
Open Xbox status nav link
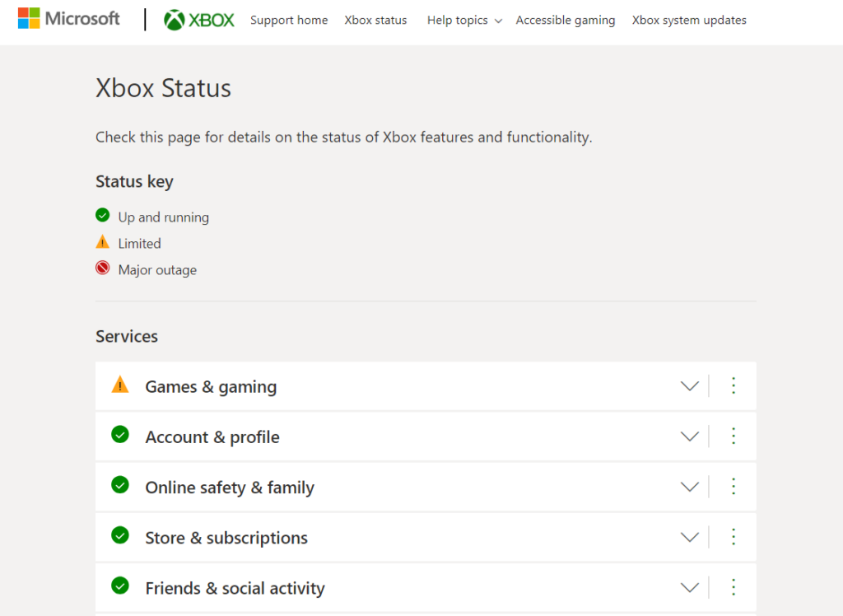click(x=375, y=20)
